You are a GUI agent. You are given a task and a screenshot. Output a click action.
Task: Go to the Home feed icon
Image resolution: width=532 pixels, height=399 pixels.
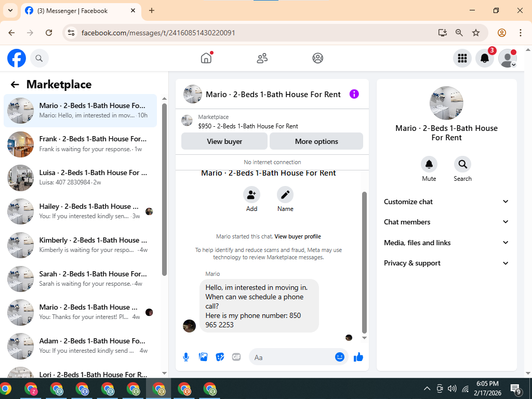[x=206, y=58]
